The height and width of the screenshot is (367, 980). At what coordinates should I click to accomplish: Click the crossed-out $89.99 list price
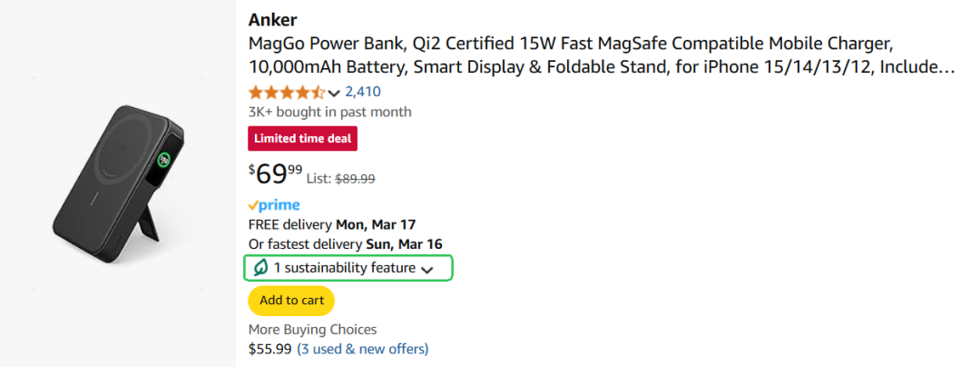(356, 179)
